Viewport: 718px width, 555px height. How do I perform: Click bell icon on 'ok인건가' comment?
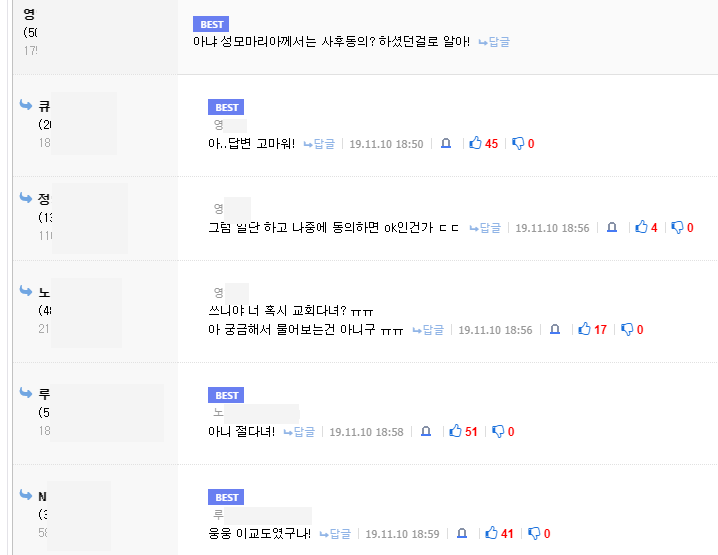point(612,228)
